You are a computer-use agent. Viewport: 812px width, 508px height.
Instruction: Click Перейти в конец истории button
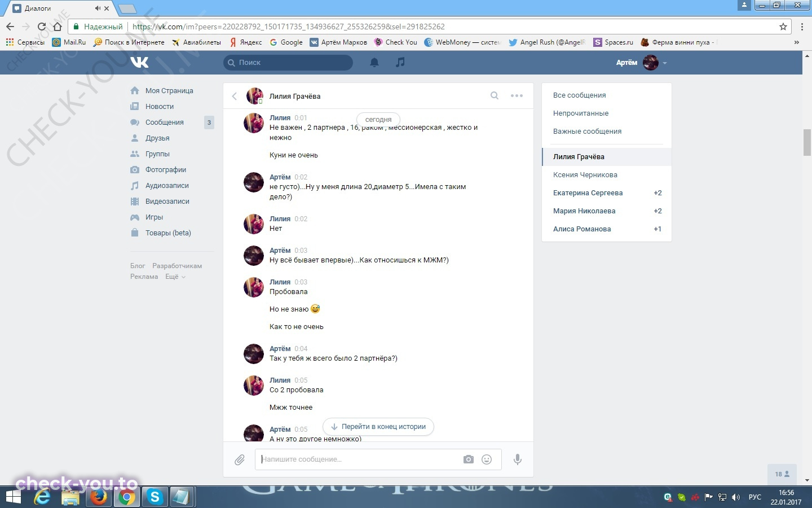click(x=378, y=427)
